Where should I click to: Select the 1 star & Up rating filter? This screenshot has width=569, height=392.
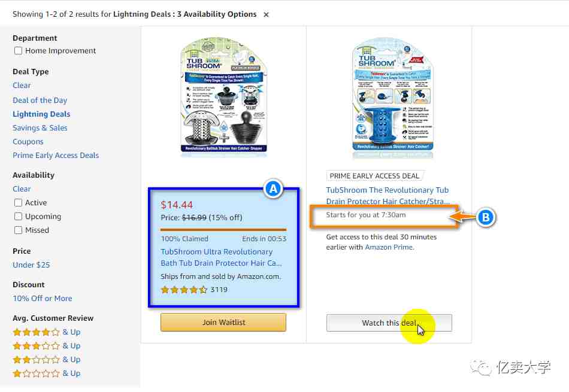point(47,373)
